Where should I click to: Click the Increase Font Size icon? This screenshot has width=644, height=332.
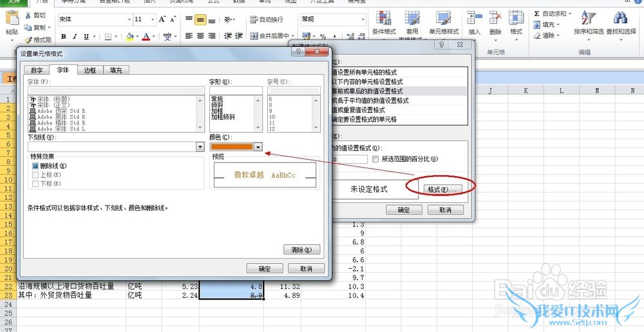tap(162, 19)
